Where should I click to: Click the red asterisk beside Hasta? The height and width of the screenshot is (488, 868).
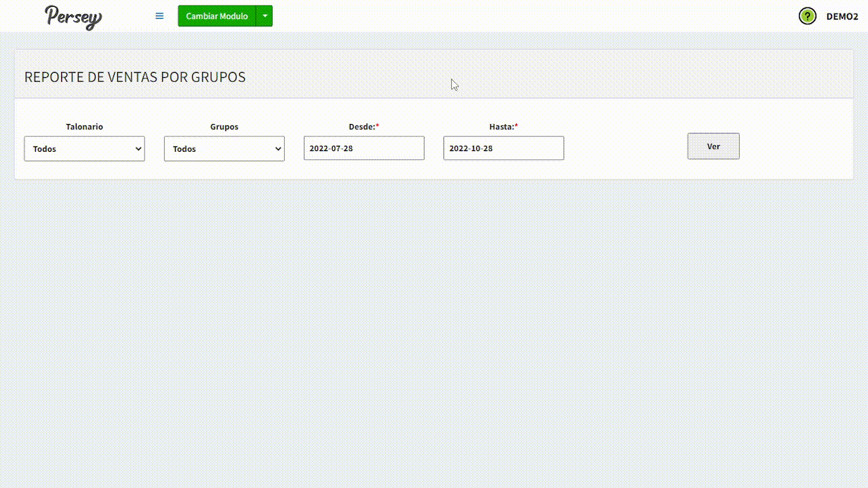point(516,127)
